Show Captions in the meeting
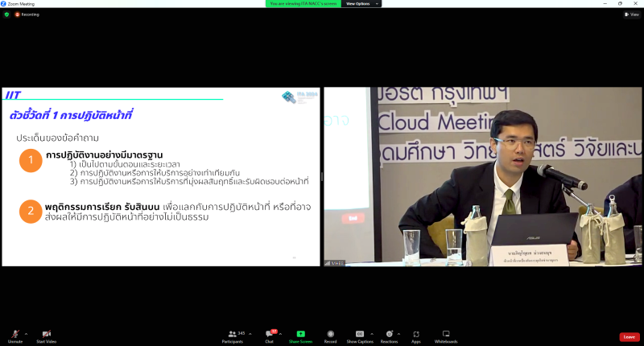This screenshot has width=644, height=346. [360, 336]
